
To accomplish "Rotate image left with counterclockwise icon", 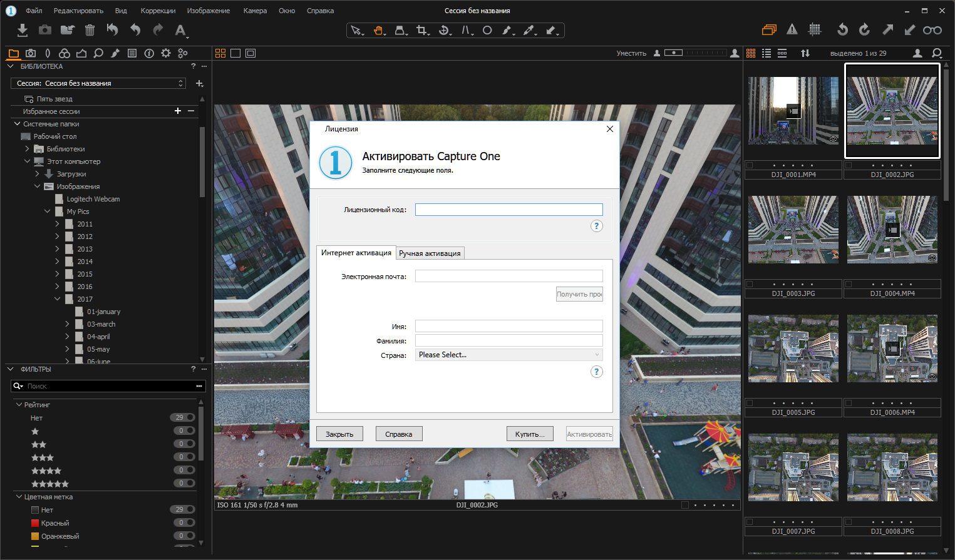I will pyautogui.click(x=842, y=29).
